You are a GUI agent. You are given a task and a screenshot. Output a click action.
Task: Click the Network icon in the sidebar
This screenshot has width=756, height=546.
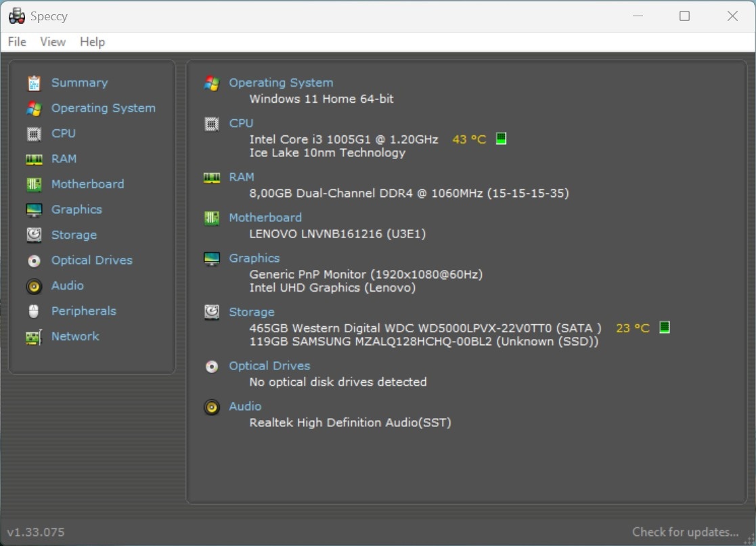click(x=34, y=336)
